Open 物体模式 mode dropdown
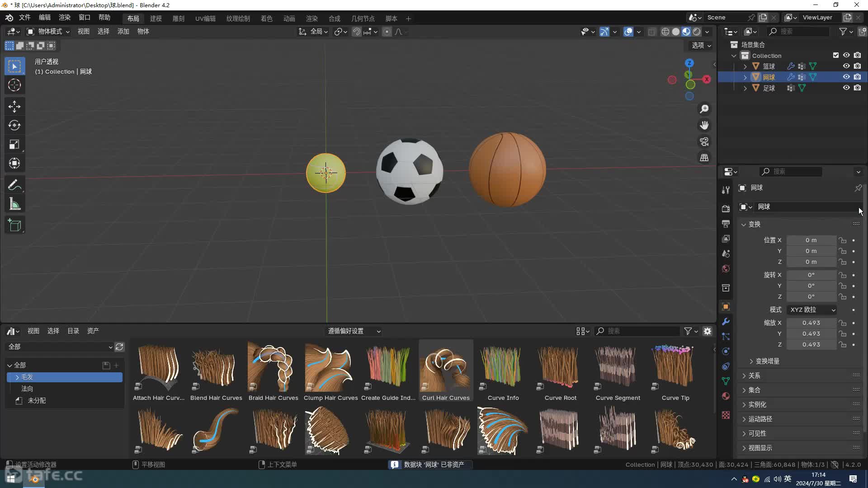 pyautogui.click(x=48, y=32)
